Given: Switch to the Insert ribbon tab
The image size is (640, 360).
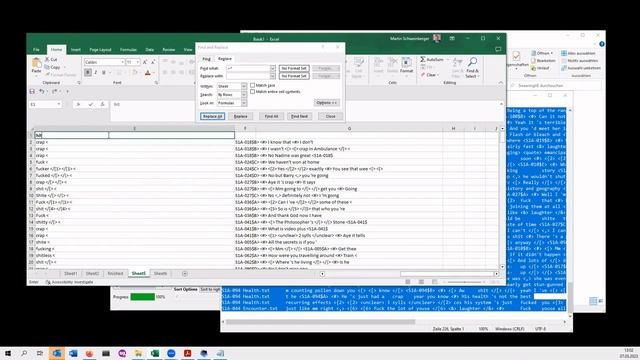Looking at the screenshot, I should point(76,49).
